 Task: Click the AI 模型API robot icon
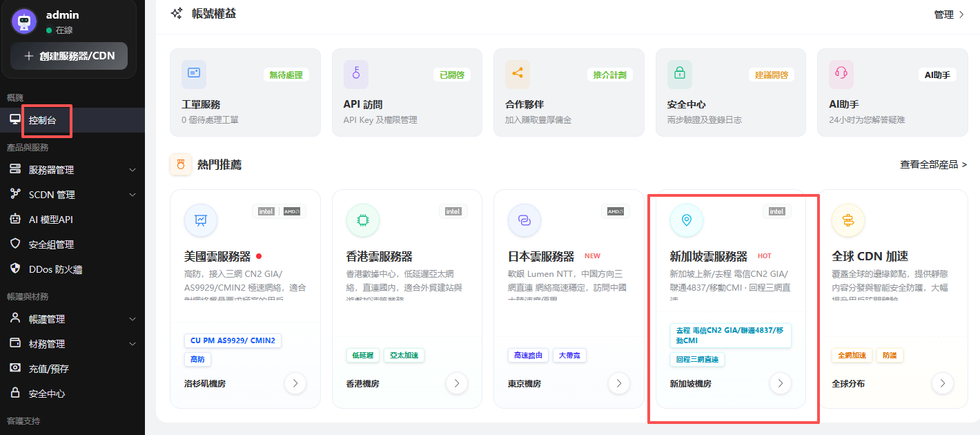tap(15, 219)
